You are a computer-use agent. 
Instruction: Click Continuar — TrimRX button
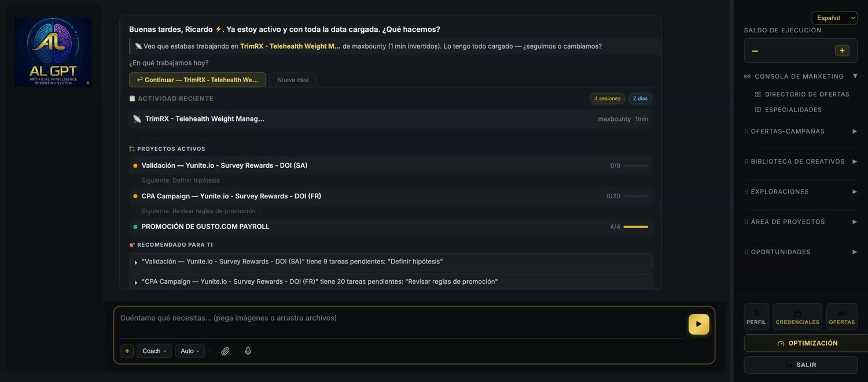point(197,80)
